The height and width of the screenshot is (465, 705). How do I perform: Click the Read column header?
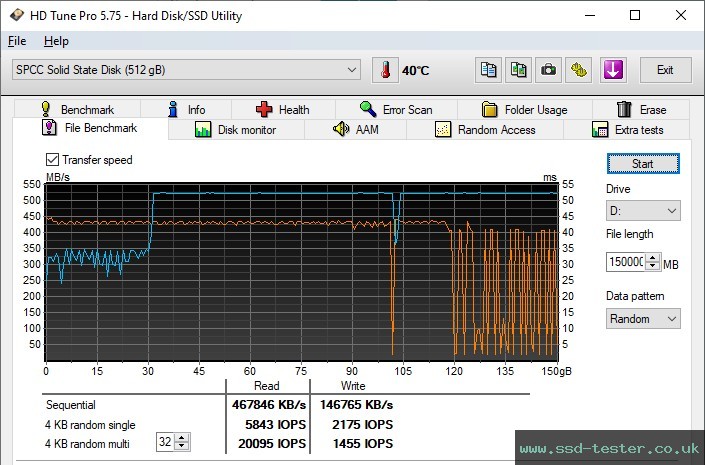(267, 386)
